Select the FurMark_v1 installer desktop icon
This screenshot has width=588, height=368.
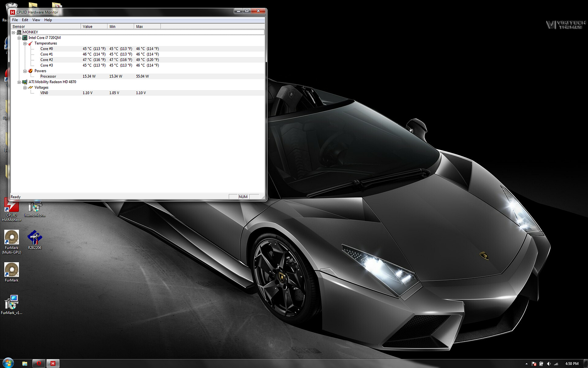coord(12,305)
